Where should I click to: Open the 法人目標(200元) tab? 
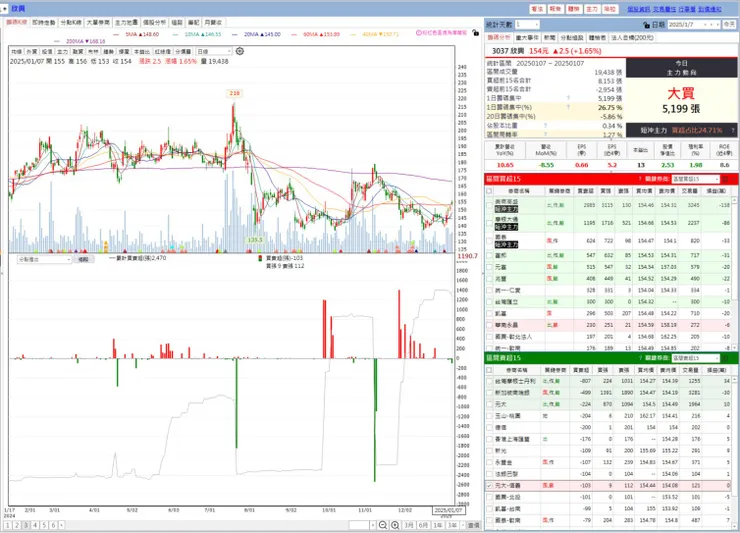click(632, 37)
